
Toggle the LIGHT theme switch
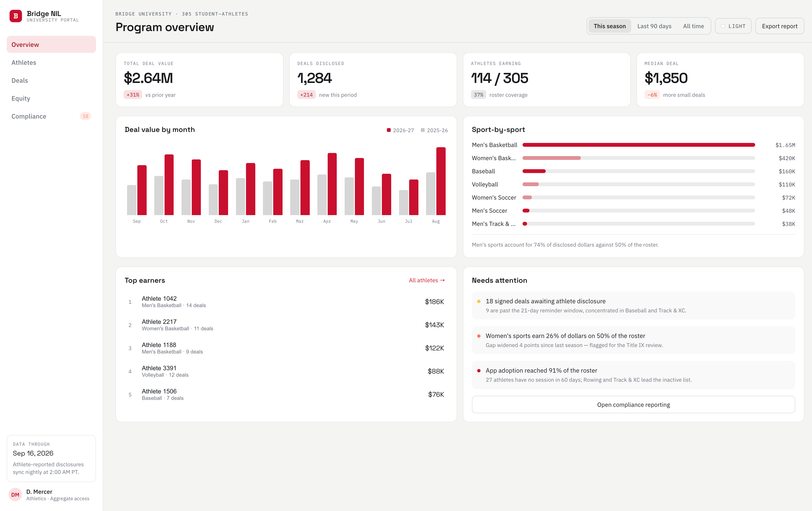(733, 26)
